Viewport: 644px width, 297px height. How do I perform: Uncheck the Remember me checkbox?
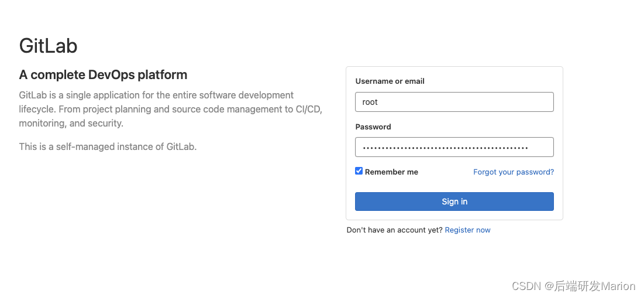click(x=359, y=171)
